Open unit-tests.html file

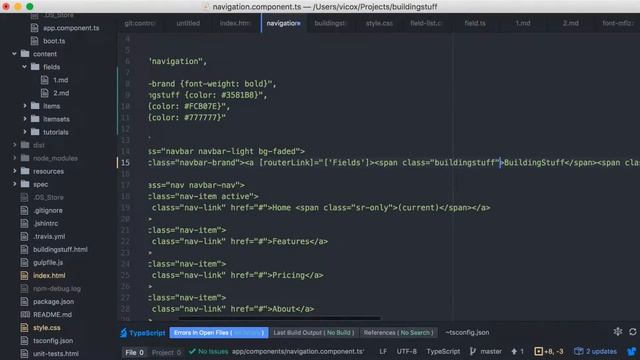point(56,354)
